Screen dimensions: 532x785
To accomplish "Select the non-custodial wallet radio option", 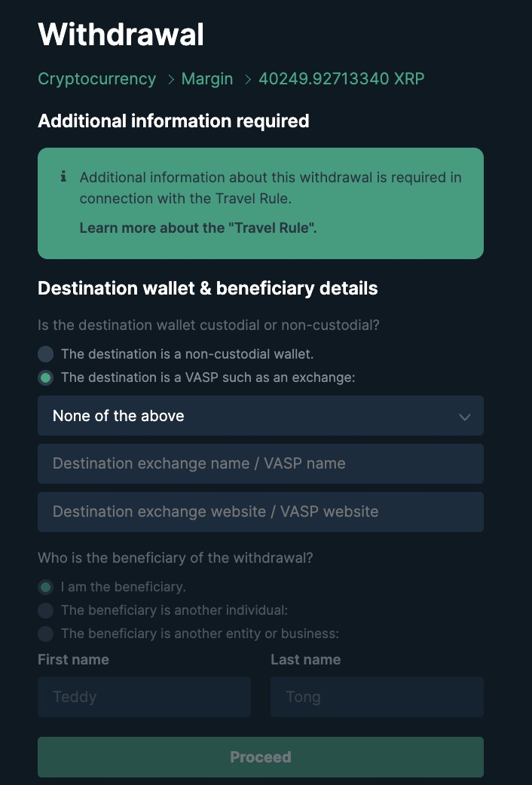I will click(46, 354).
